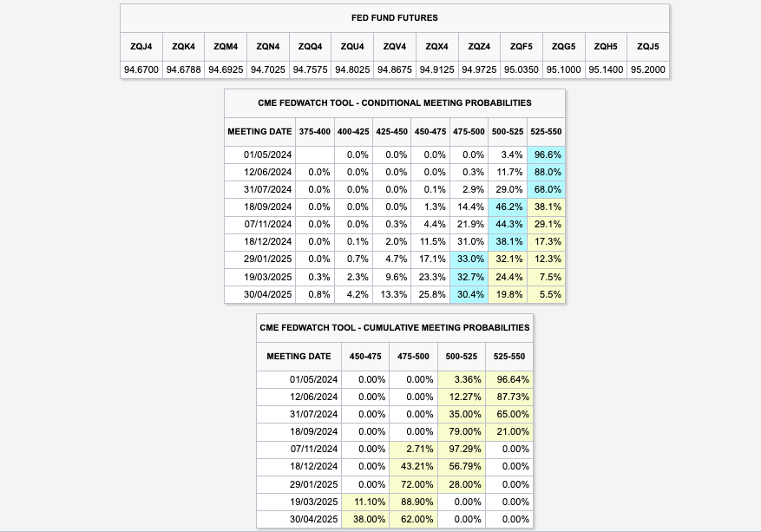Click the 95.1400 ZQH5 price cell
The width and height of the screenshot is (761, 532).
tap(606, 69)
